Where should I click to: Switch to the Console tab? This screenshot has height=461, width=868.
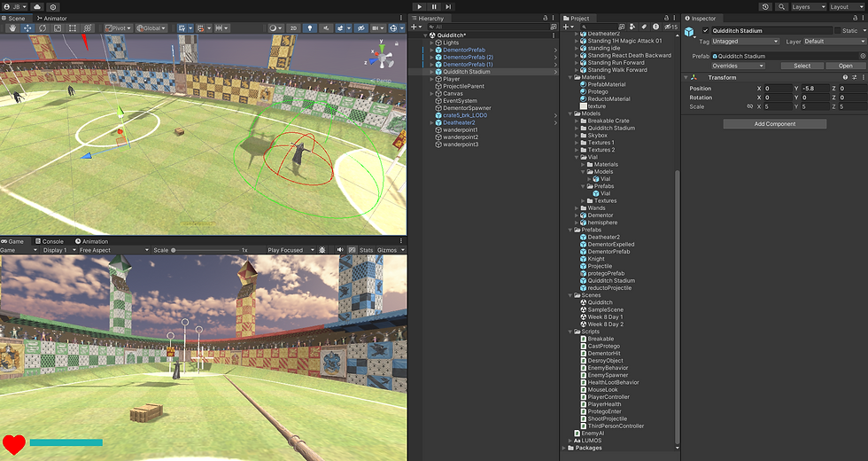pyautogui.click(x=50, y=241)
